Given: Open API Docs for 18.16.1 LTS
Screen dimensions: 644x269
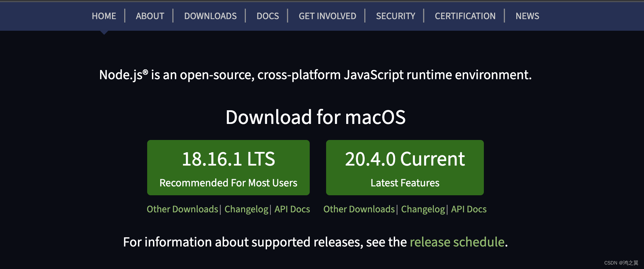Looking at the screenshot, I should [x=292, y=209].
